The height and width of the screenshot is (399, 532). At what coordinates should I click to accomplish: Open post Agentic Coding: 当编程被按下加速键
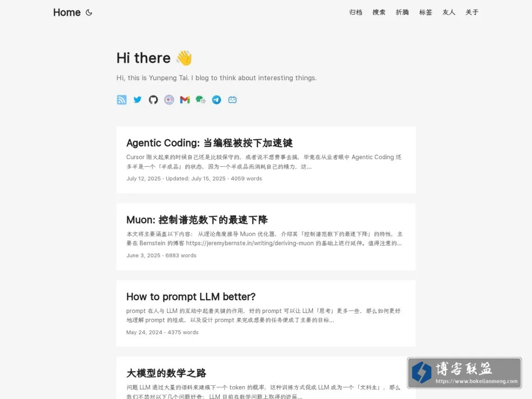(x=210, y=143)
